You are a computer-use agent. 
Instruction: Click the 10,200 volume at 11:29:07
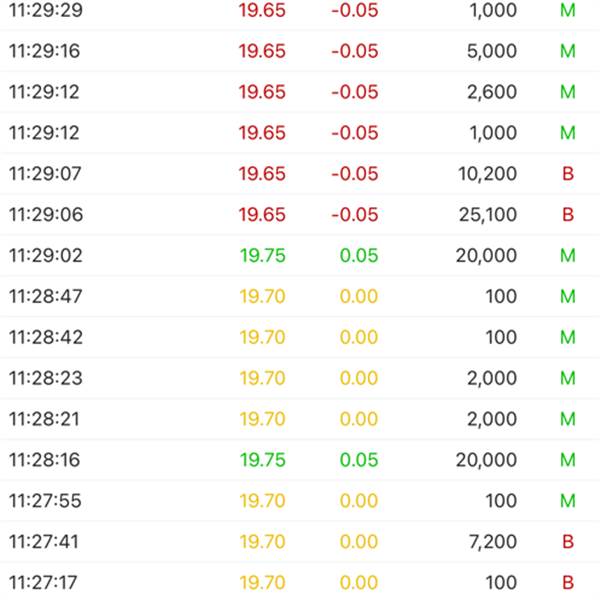coord(487,174)
